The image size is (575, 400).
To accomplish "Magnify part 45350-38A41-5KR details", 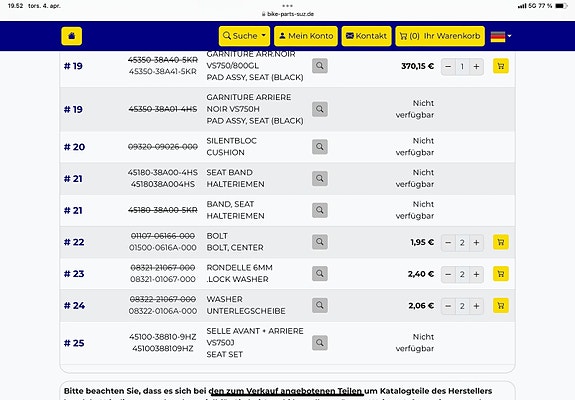I will click(320, 66).
